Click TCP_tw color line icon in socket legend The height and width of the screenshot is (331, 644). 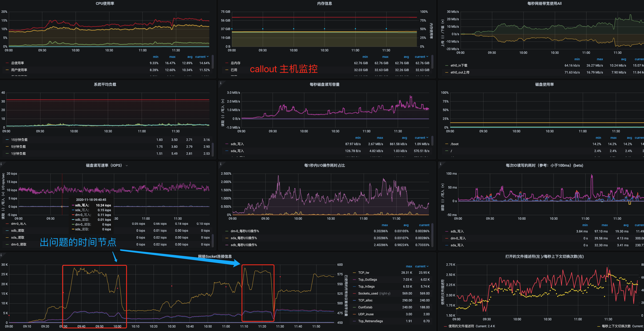point(354,273)
